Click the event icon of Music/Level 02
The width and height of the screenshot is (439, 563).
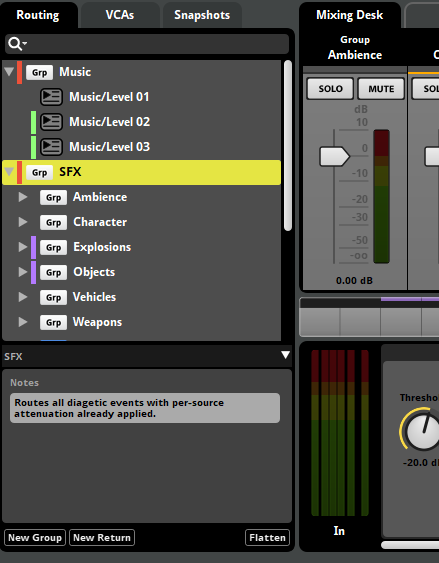tap(51, 122)
